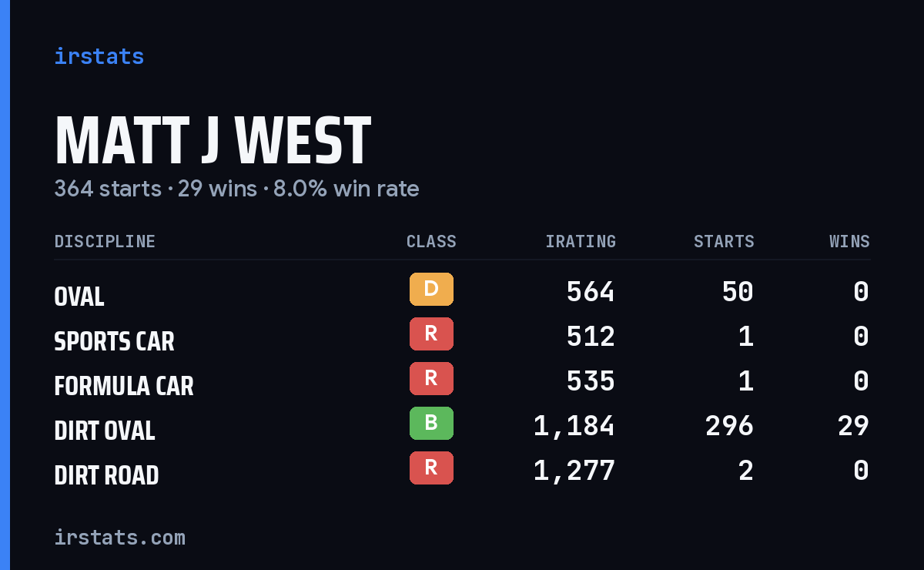This screenshot has height=570, width=924.
Task: Click the orange D class badge for Oval
Action: click(x=431, y=290)
